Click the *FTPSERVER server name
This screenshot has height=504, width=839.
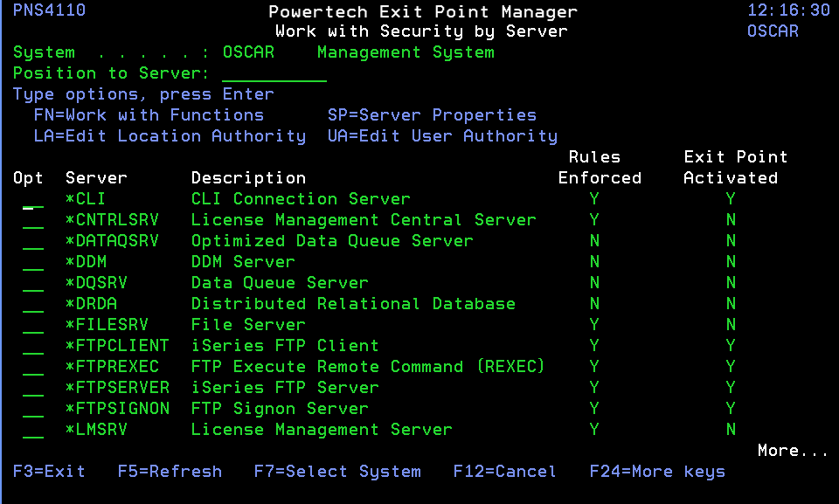coord(118,387)
